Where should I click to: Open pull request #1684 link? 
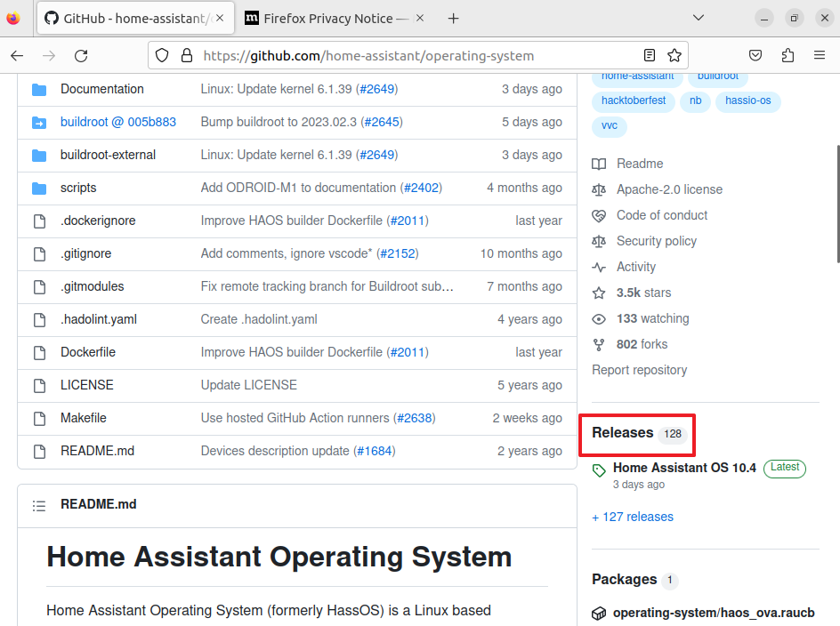375,452
